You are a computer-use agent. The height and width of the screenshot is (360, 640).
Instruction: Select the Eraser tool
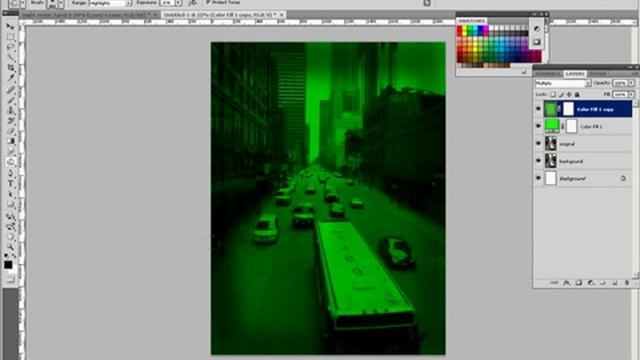tap(11, 131)
